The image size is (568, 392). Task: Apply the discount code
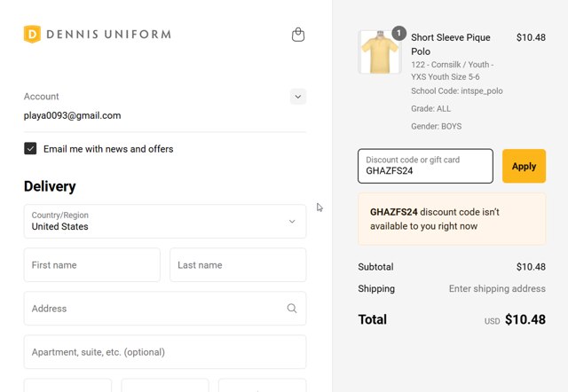pyautogui.click(x=524, y=166)
